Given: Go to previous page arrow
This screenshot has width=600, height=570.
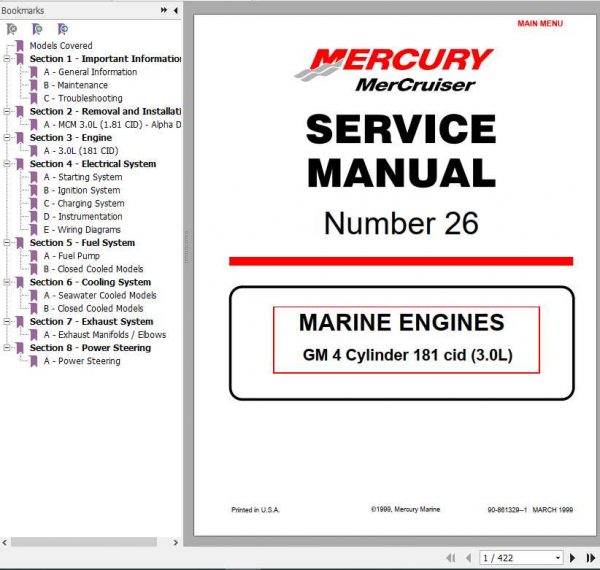Looking at the screenshot, I should (468, 558).
